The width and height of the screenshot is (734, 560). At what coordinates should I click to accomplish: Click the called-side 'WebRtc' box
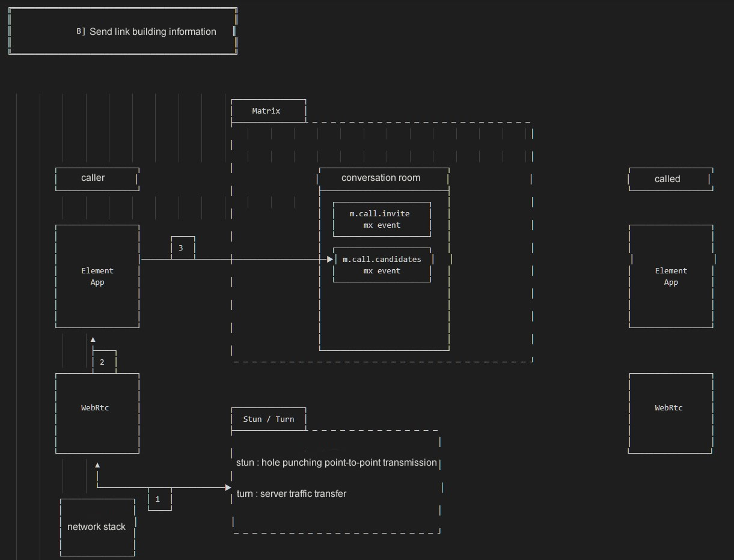(671, 413)
